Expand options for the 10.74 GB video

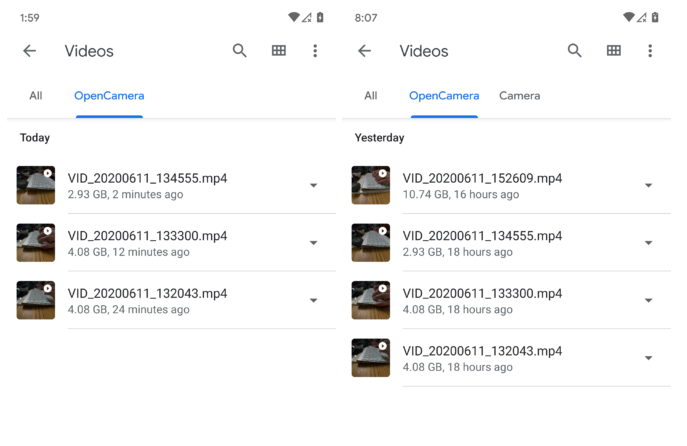pos(648,185)
